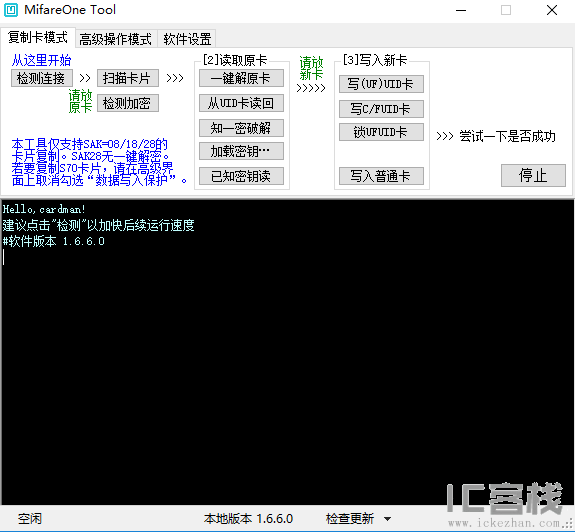Click the '#软件版本 1.6.6.0' console line
The height and width of the screenshot is (532, 575).
(54, 241)
